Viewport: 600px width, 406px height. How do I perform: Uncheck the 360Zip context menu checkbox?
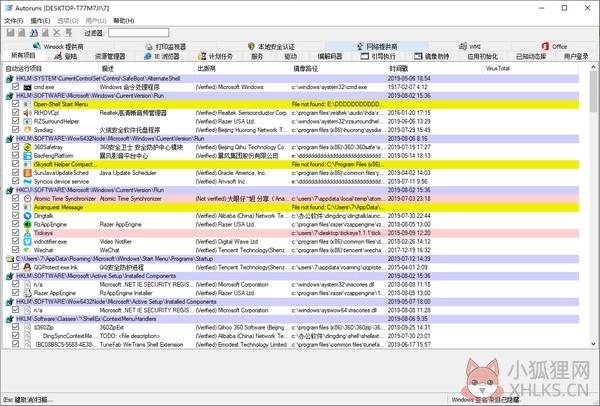point(15,327)
